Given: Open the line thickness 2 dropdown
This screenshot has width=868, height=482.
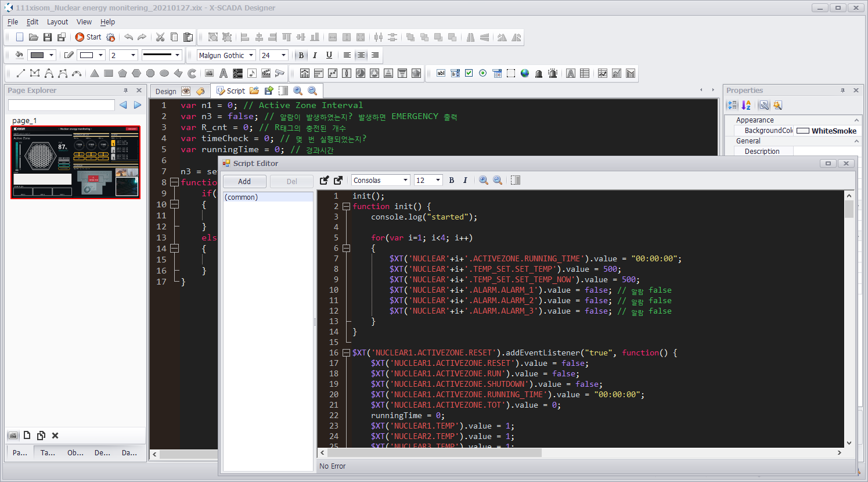Looking at the screenshot, I should point(133,55).
